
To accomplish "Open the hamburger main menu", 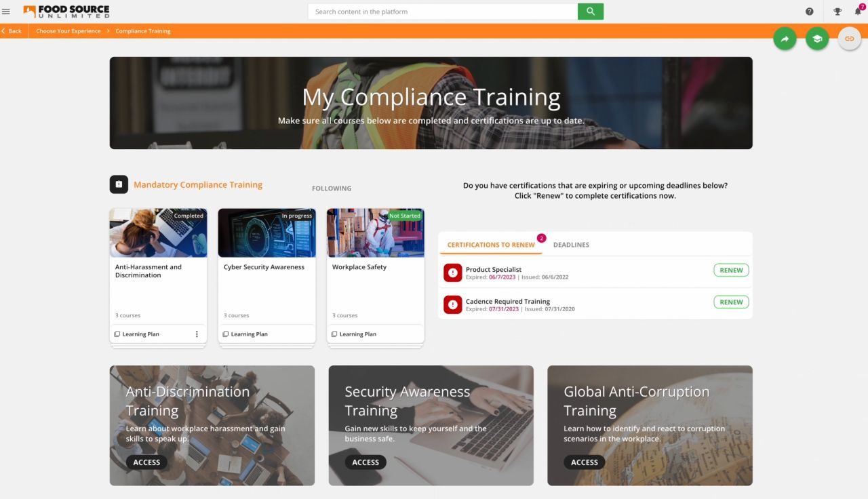I will pyautogui.click(x=6, y=12).
